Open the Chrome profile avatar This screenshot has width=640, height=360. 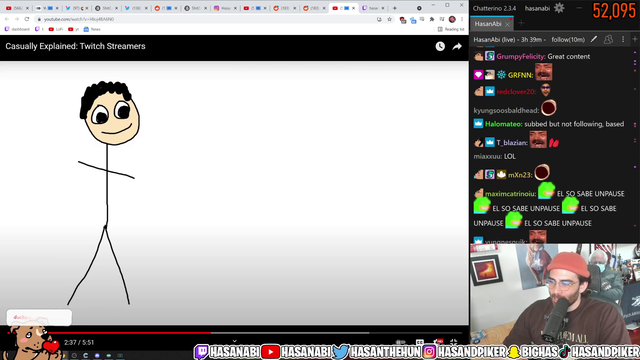click(x=452, y=19)
